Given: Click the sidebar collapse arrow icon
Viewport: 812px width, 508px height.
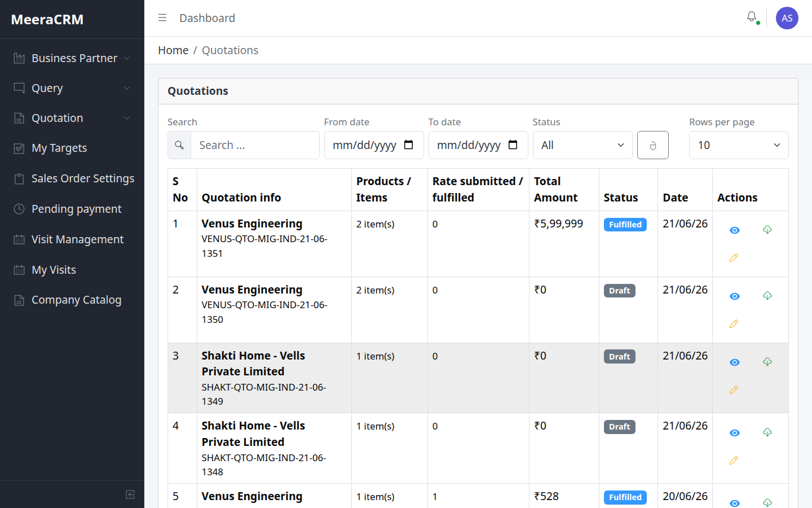Looking at the screenshot, I should tap(130, 494).
